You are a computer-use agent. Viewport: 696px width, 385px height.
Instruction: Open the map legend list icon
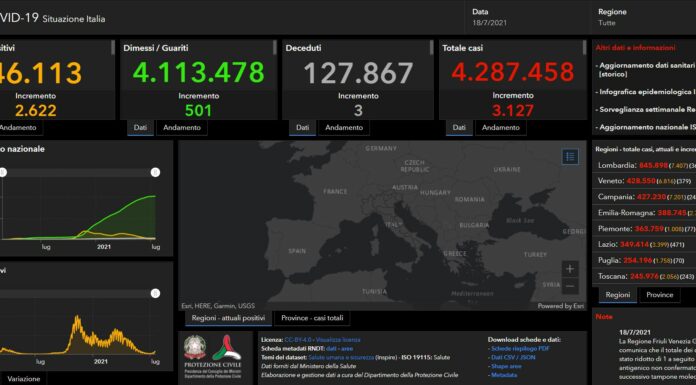pos(570,156)
